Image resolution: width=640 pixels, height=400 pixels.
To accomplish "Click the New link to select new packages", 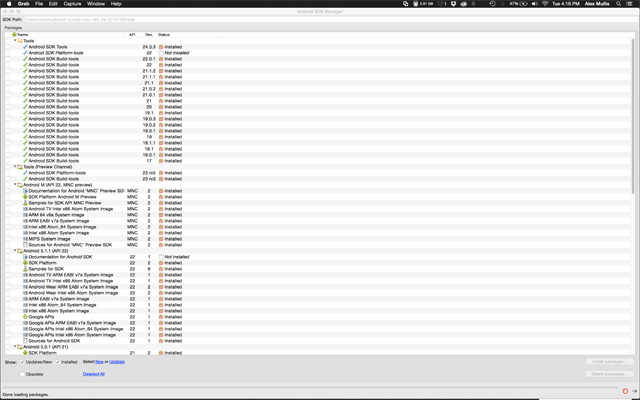I will 99,362.
